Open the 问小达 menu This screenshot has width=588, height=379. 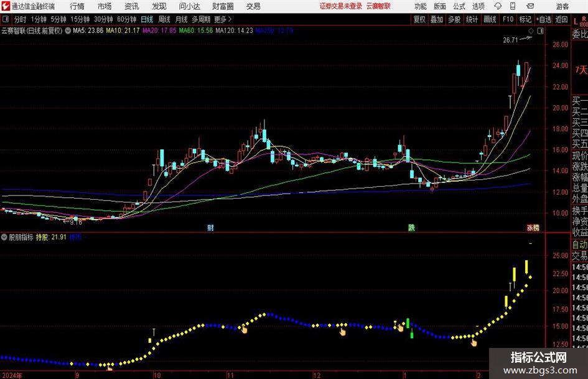[189, 6]
